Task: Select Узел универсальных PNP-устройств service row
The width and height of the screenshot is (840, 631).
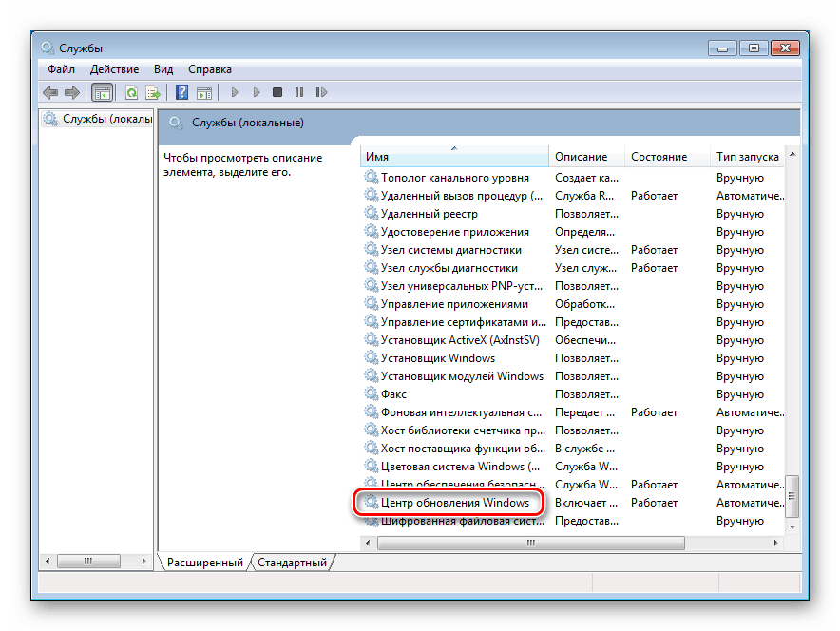Action: [x=573, y=286]
